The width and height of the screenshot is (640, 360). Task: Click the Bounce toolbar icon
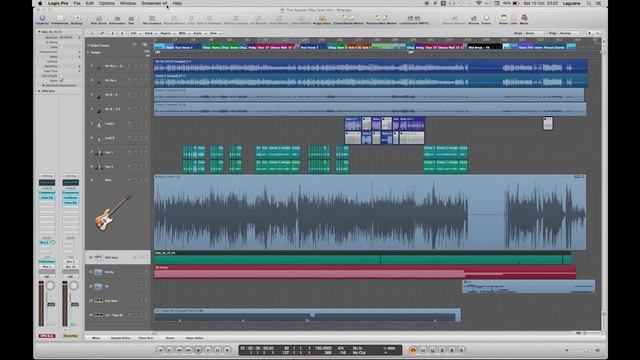pos(474,20)
